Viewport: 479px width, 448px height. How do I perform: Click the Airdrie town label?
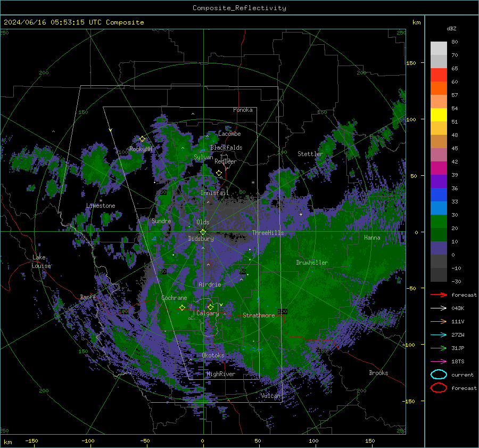point(210,284)
